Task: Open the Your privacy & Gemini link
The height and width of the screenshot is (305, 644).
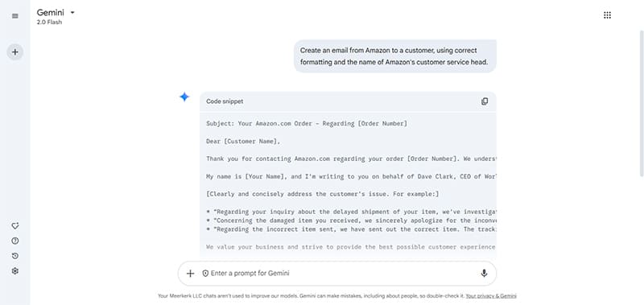Action: point(491,295)
